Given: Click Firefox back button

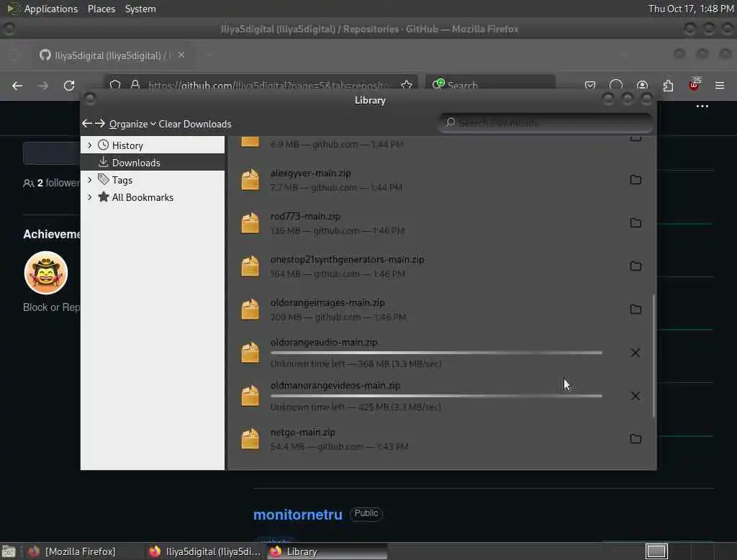Looking at the screenshot, I should click(x=17, y=86).
